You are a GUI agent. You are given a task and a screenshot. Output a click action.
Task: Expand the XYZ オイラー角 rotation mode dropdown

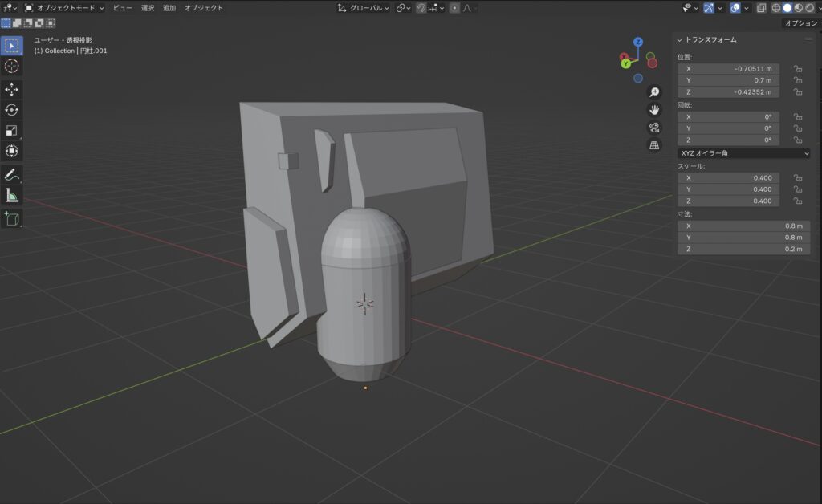click(743, 153)
